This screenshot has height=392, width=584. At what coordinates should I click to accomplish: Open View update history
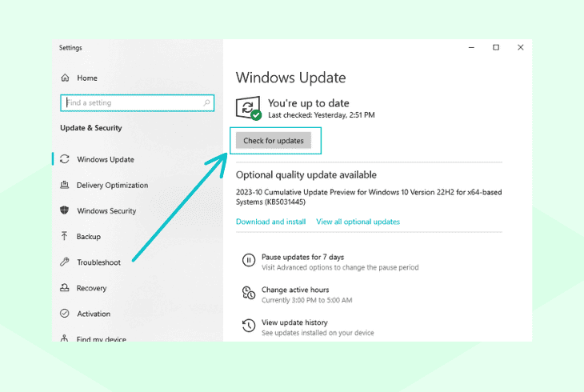[294, 322]
